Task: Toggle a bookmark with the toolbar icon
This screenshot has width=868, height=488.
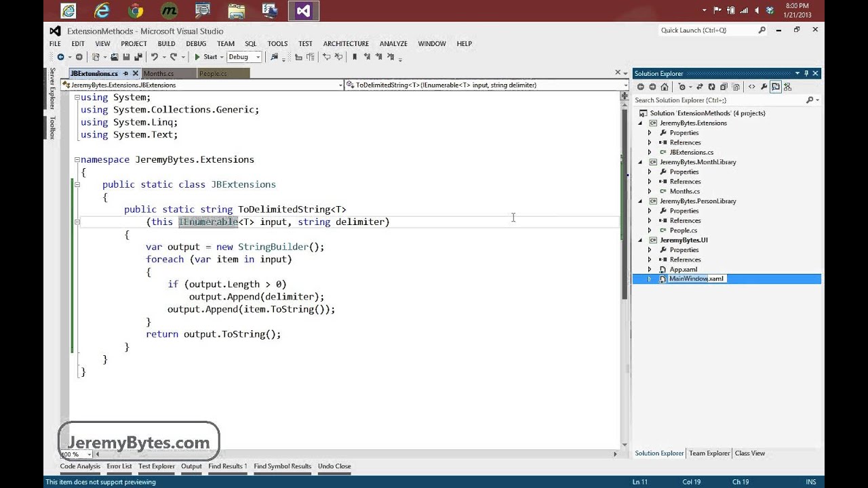Action: pos(355,57)
